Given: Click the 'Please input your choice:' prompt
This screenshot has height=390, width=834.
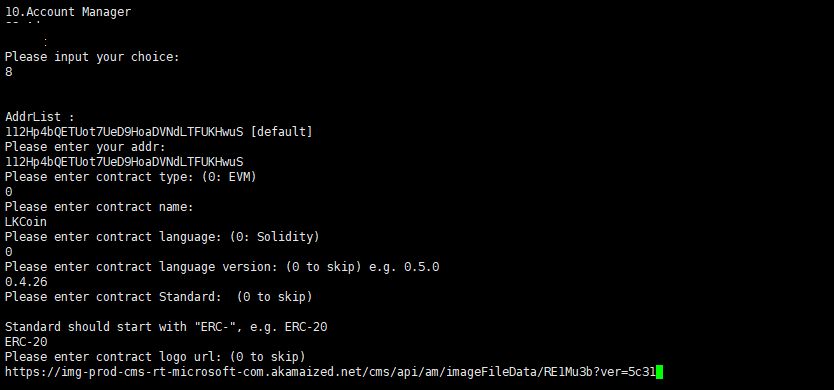Looking at the screenshot, I should point(93,57).
